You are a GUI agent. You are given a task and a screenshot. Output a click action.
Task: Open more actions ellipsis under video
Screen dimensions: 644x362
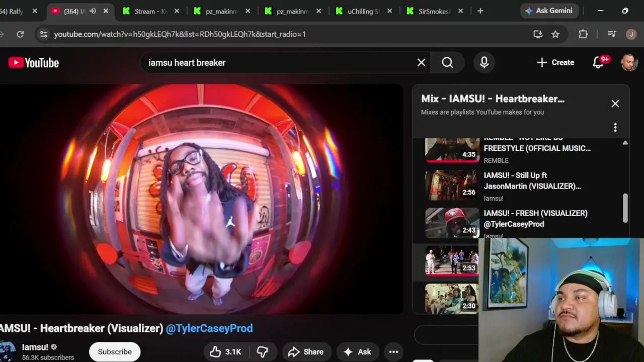tap(393, 351)
